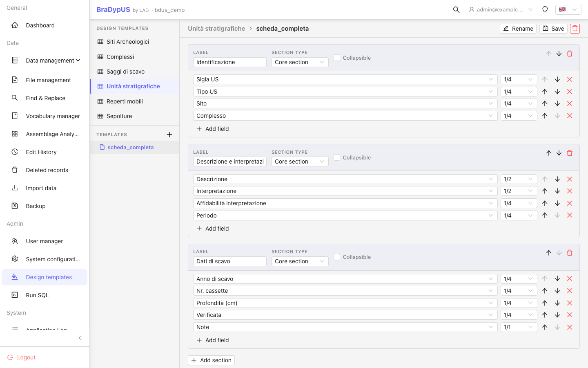Click the lightbulb icon in the header
Viewport: 588px width, 368px height.
pyautogui.click(x=545, y=9)
